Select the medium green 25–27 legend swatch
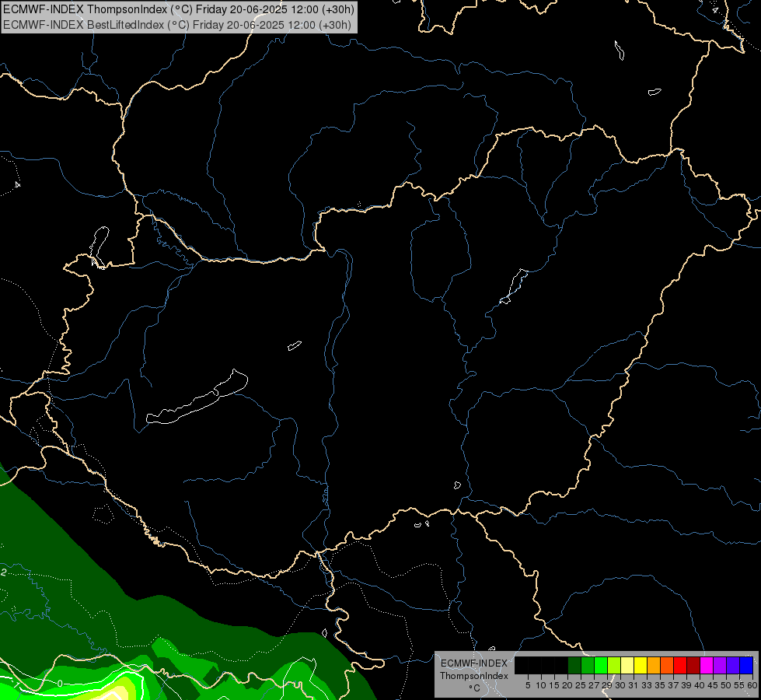 (588, 665)
